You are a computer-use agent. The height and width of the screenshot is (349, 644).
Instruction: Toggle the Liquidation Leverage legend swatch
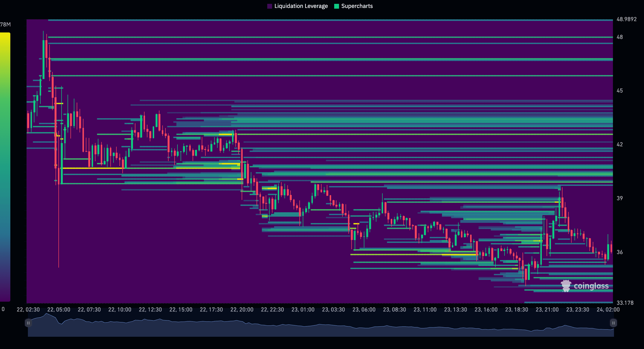pos(270,6)
